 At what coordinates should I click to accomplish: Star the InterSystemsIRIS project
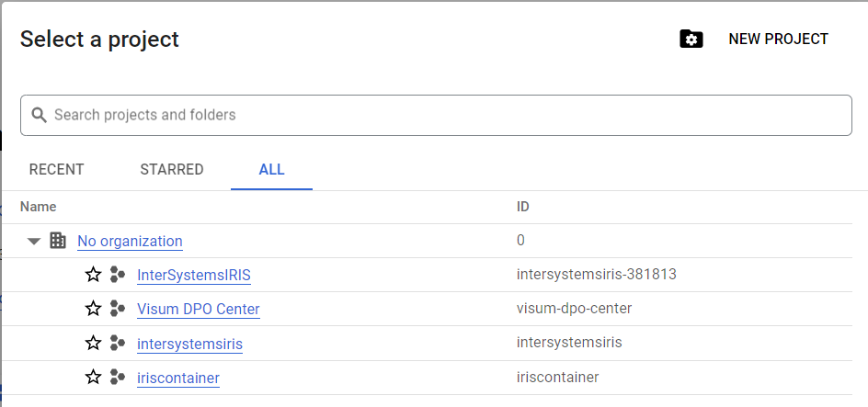coord(93,275)
